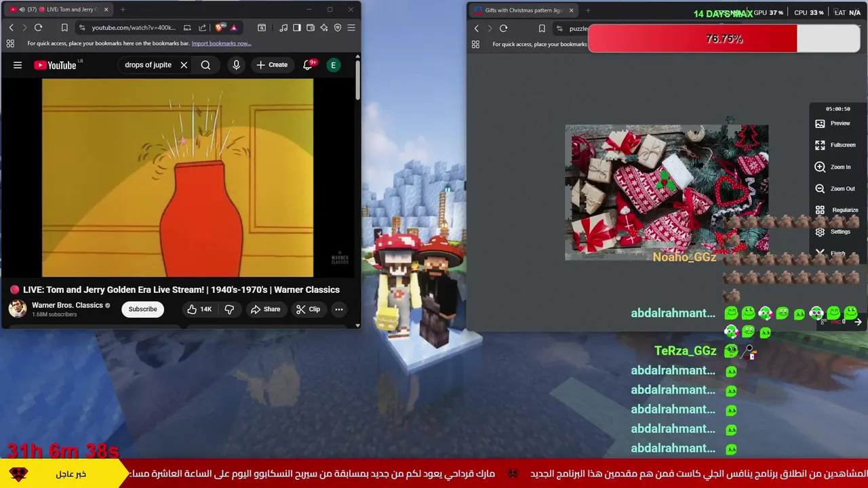Open Warner Bros. Classics channel name
Viewport: 868px width, 488px height.
[67, 305]
